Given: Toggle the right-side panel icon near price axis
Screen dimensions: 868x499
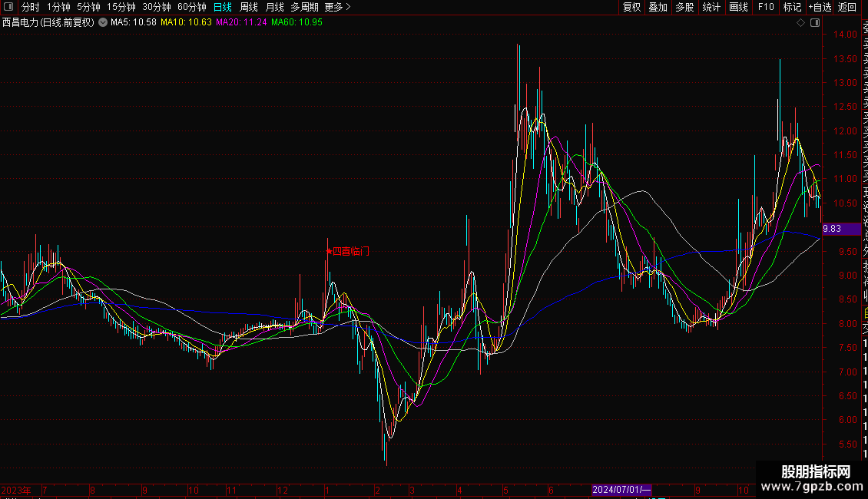Looking at the screenshot, I should (x=815, y=23).
